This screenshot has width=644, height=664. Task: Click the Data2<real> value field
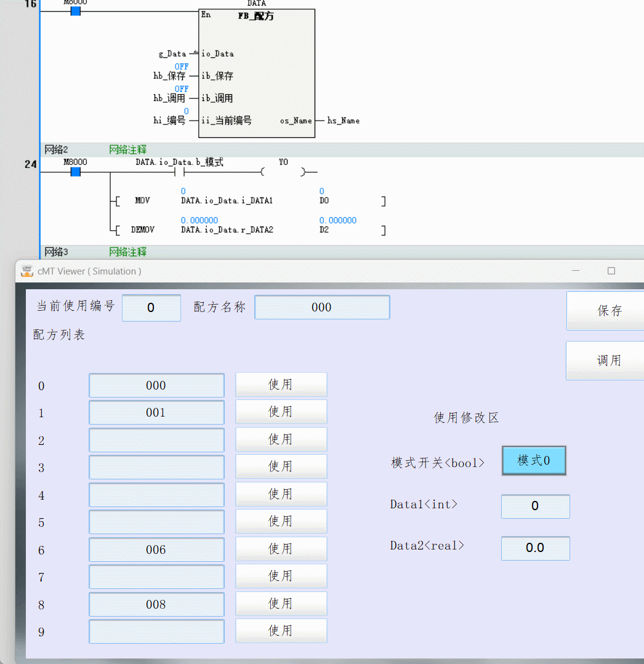(x=535, y=548)
